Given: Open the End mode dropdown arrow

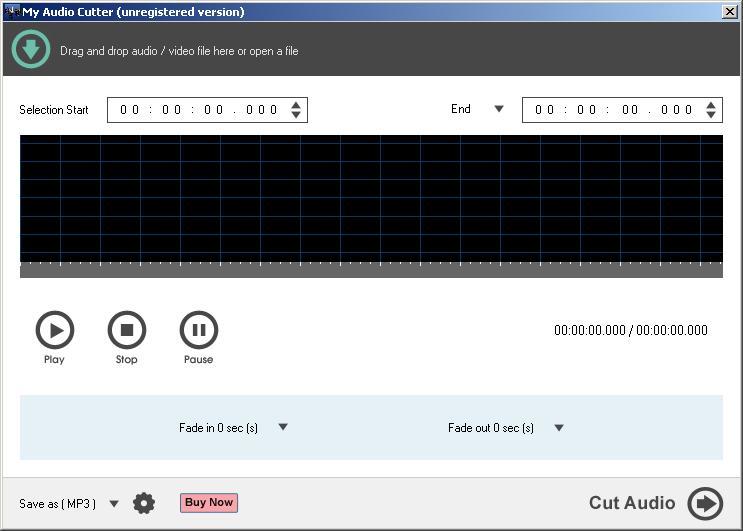Looking at the screenshot, I should (x=498, y=108).
